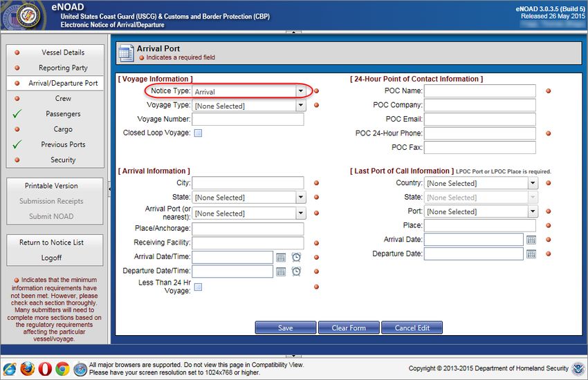
Task: Click Return to Notice List
Action: 55,243
